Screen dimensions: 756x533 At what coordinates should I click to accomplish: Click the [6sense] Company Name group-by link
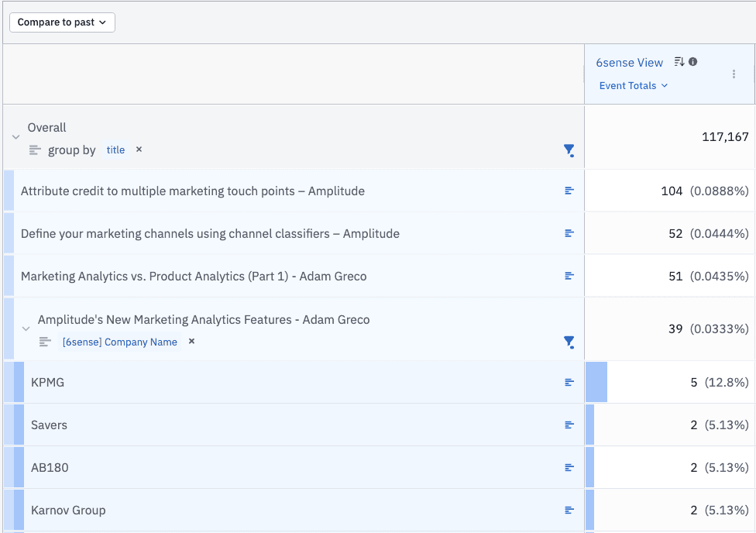coord(119,342)
